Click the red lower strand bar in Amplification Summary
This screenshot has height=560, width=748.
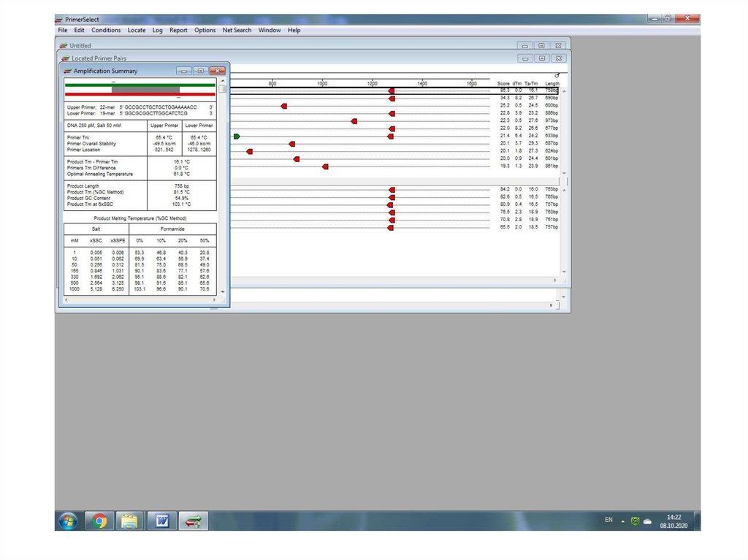[140, 94]
